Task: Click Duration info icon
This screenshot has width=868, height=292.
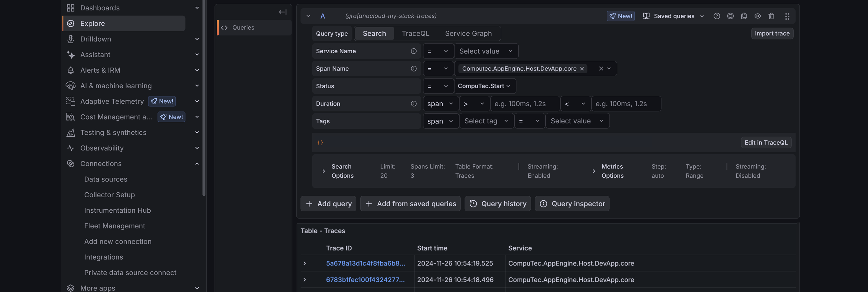Action: (x=413, y=104)
